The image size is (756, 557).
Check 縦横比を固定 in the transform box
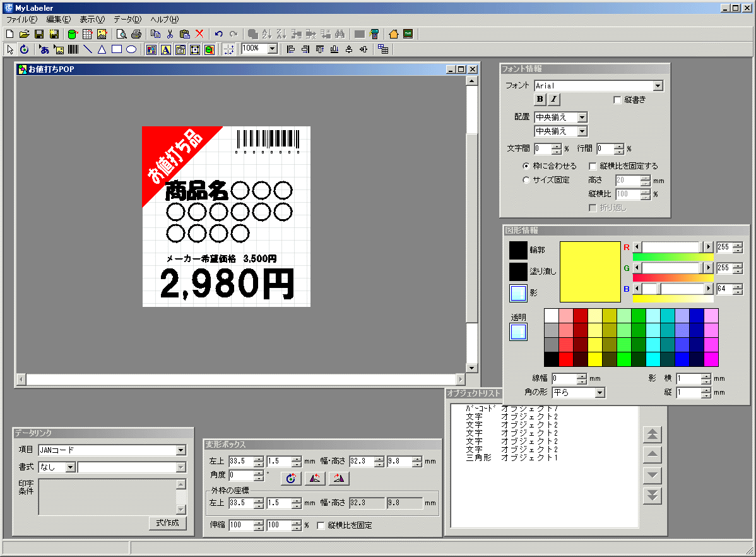point(321,525)
